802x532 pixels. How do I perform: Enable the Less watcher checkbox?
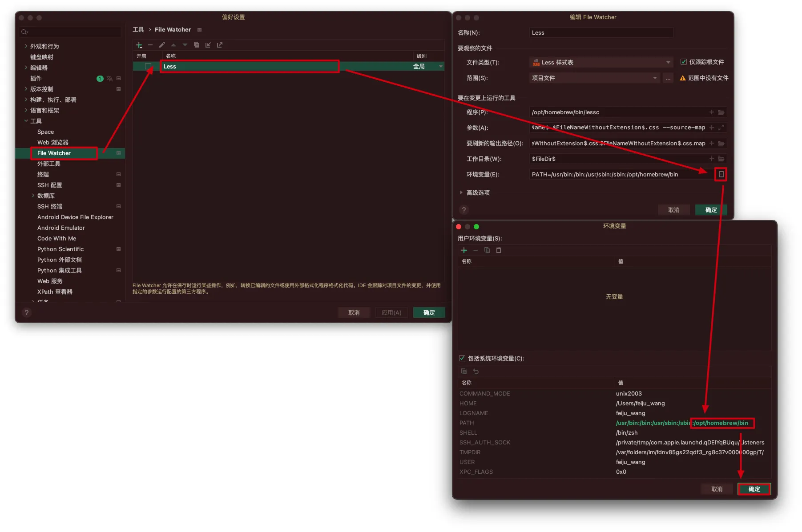pos(148,66)
